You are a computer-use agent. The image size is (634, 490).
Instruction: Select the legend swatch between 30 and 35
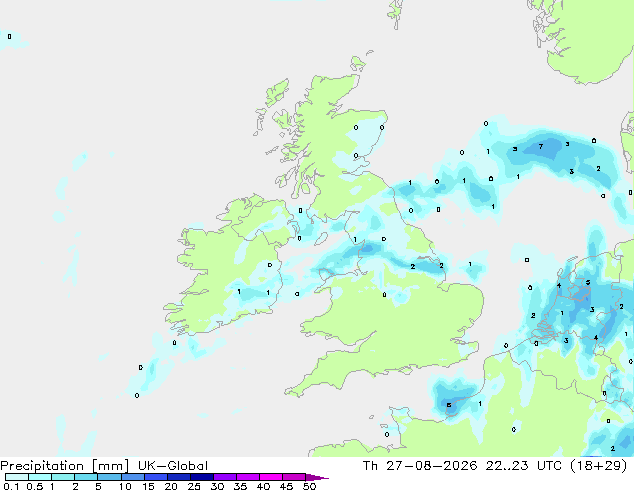click(x=224, y=477)
